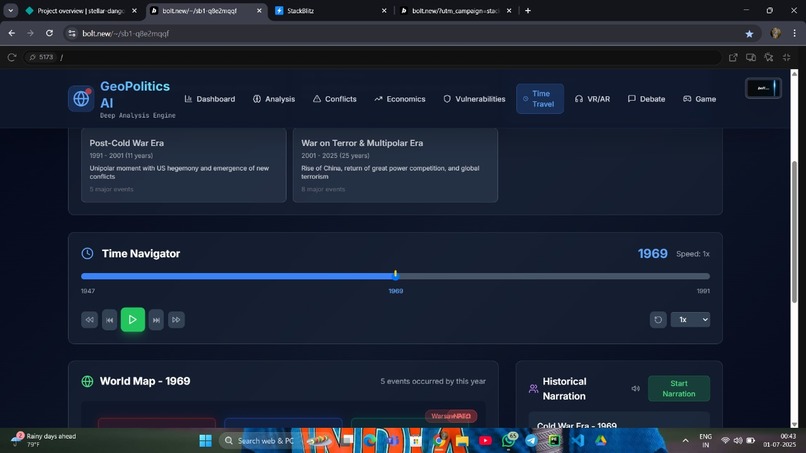Click the World Map globe icon
This screenshot has height=453, width=806.
(x=87, y=382)
